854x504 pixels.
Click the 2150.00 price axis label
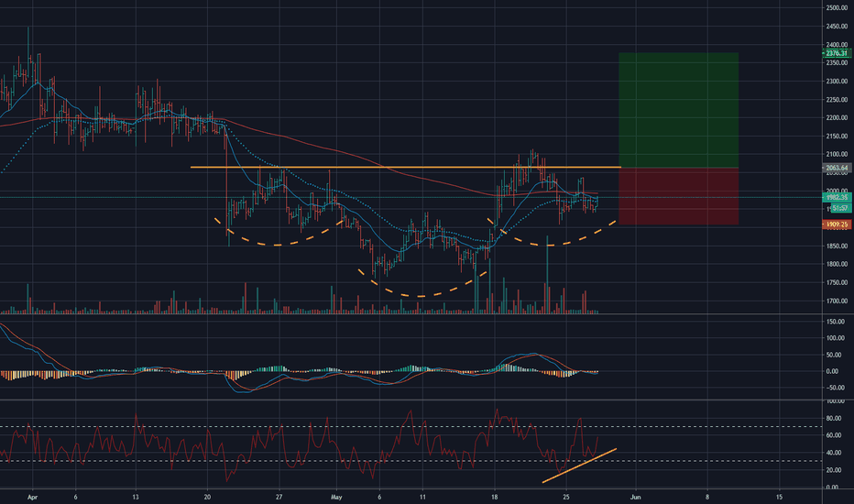[837, 137]
